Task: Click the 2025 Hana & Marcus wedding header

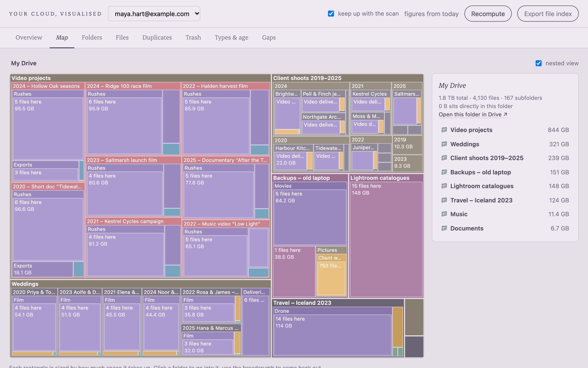Action: (x=211, y=328)
